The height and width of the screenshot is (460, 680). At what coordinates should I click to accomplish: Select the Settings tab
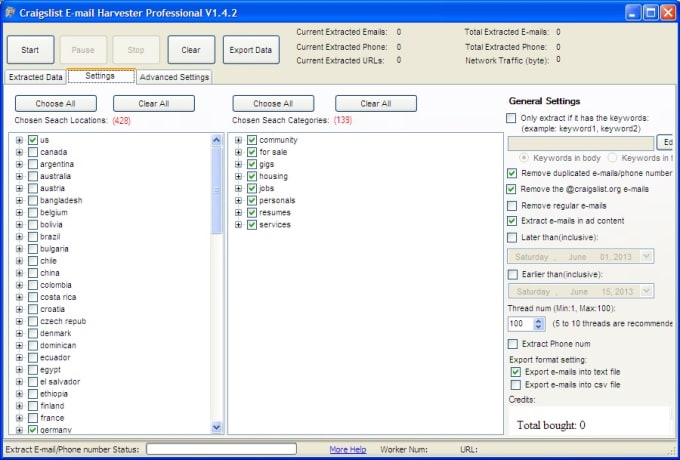(x=100, y=76)
